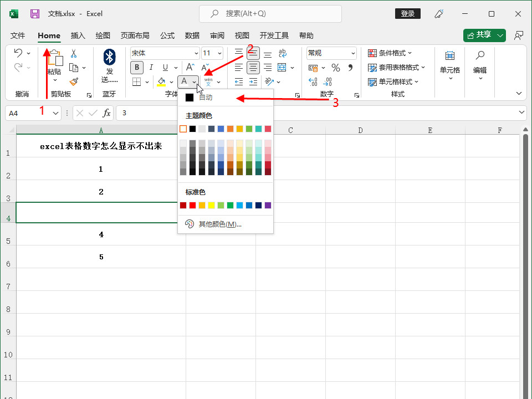The height and width of the screenshot is (399, 532).
Task: Click the insert function fx icon
Action: (106, 113)
